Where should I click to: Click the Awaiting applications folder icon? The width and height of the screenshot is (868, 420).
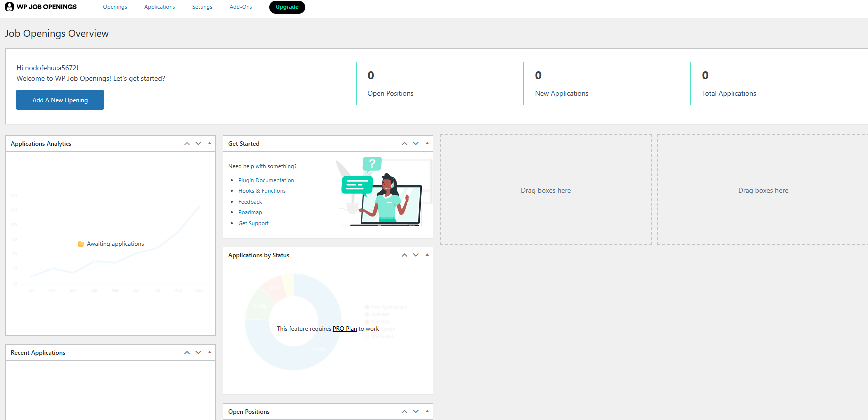(x=81, y=244)
